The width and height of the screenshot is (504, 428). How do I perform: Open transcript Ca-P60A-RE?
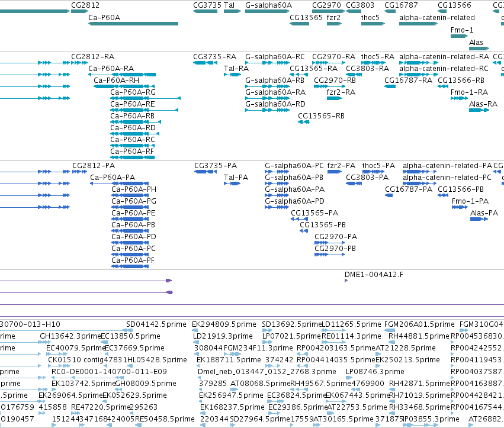[x=133, y=104]
